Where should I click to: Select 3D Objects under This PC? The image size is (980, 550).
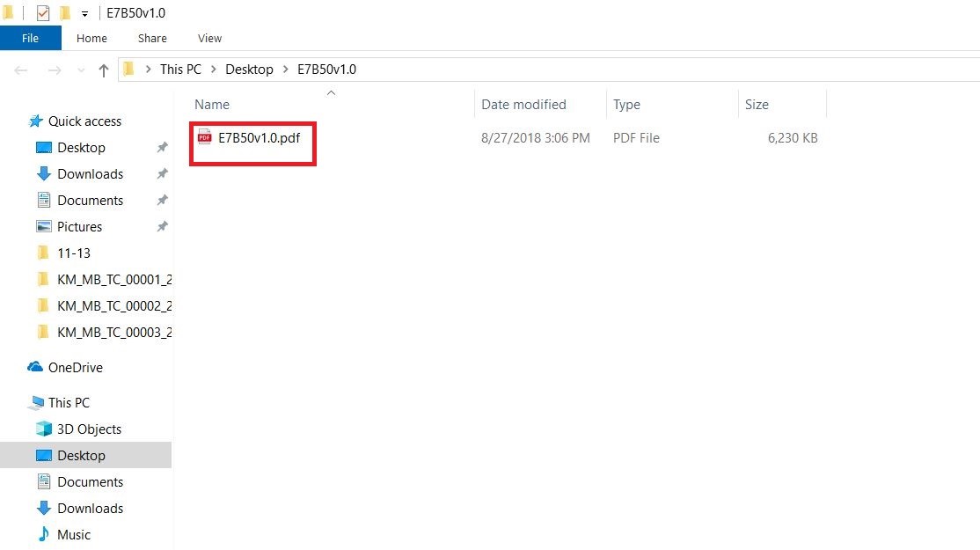coord(89,429)
